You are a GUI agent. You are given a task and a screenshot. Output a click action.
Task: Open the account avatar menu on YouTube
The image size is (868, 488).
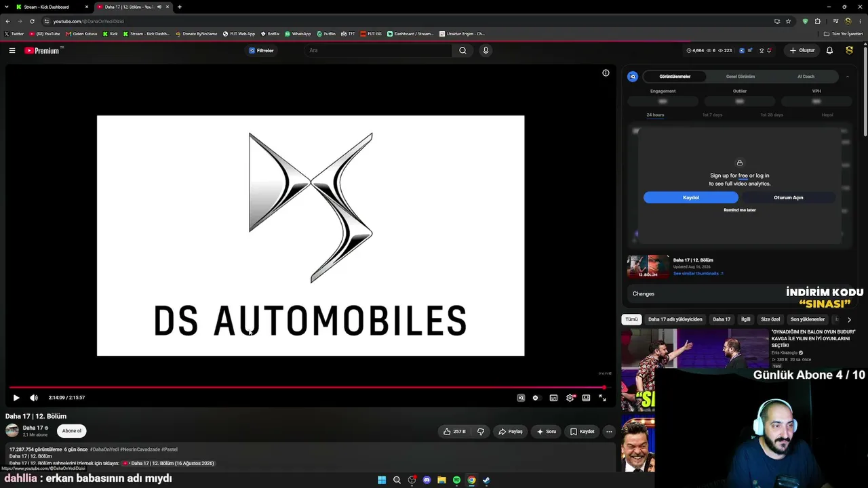click(x=849, y=50)
